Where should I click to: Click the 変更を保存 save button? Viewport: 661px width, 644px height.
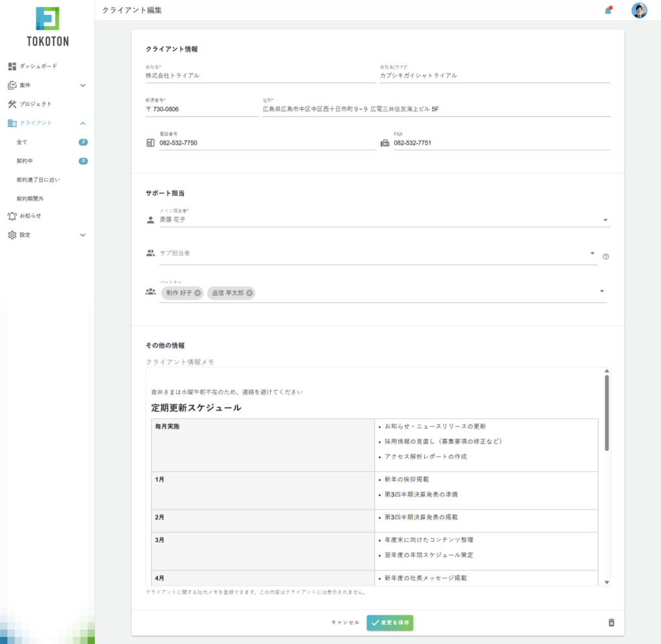pyautogui.click(x=389, y=622)
